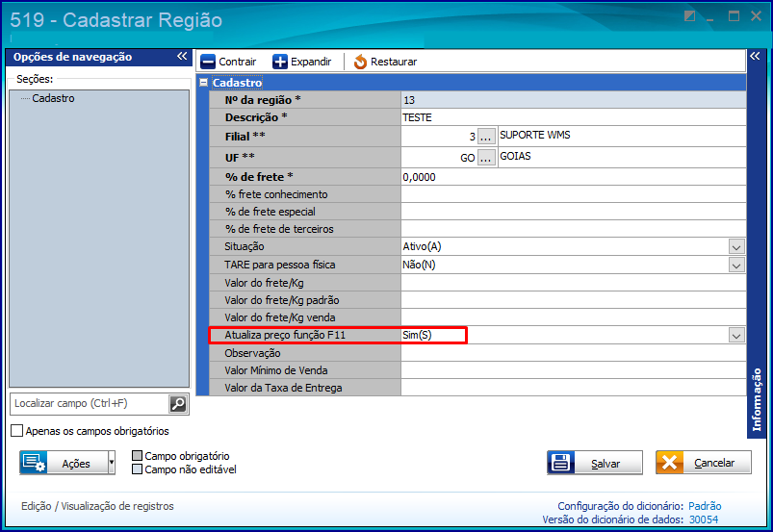Viewport: 773px width, 532px height.
Task: Click the Campo obrigatório legend box
Action: 137,456
